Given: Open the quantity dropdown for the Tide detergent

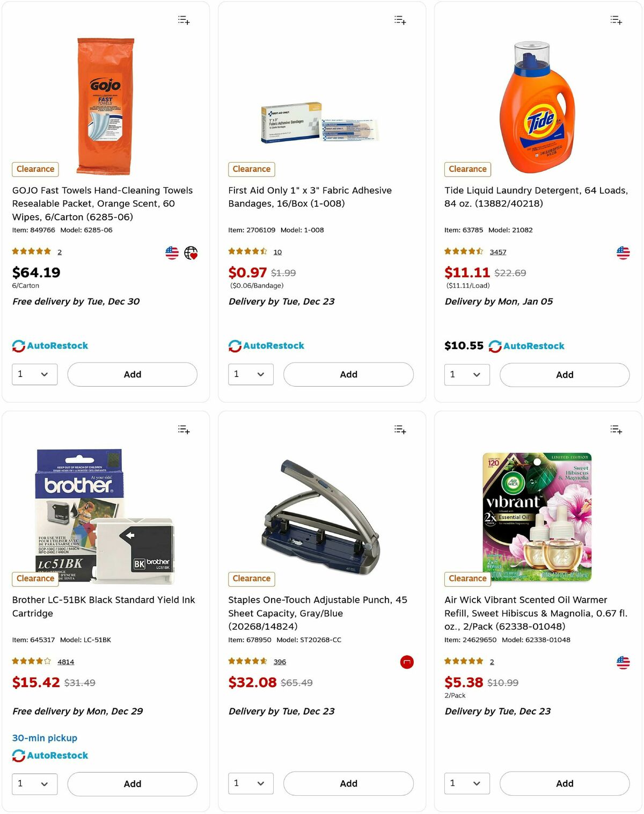Looking at the screenshot, I should tap(467, 374).
